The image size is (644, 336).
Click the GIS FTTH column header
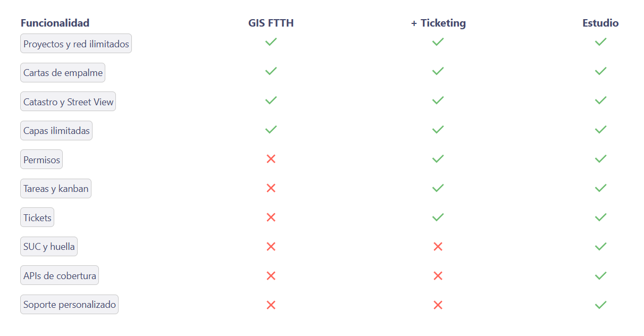pyautogui.click(x=271, y=23)
